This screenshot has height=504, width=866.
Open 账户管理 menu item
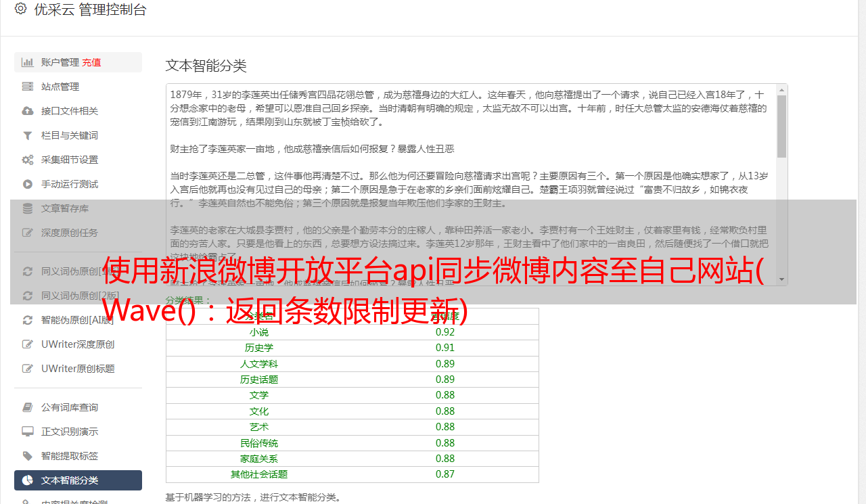click(78, 62)
